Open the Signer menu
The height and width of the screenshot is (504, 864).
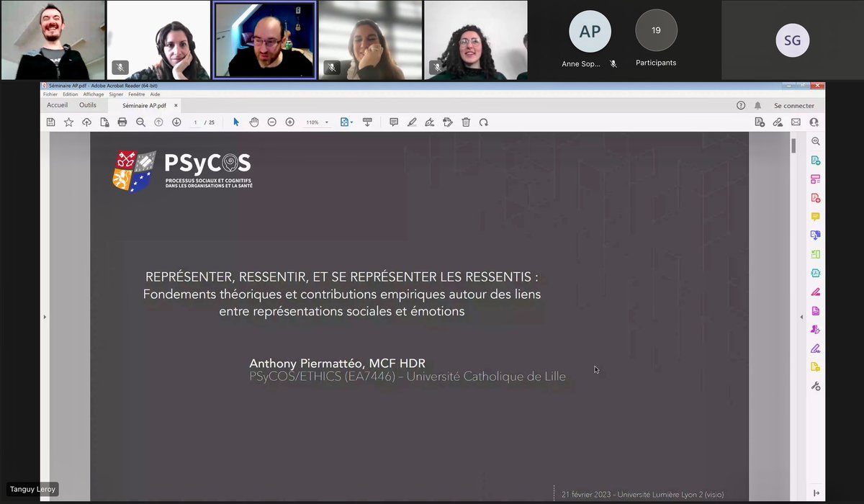tap(116, 94)
